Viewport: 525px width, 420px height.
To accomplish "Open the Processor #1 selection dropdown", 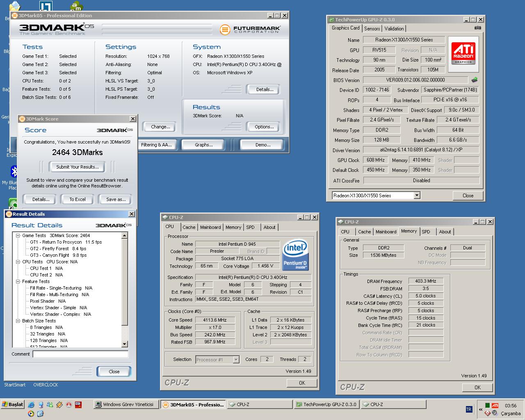I will click(x=236, y=360).
